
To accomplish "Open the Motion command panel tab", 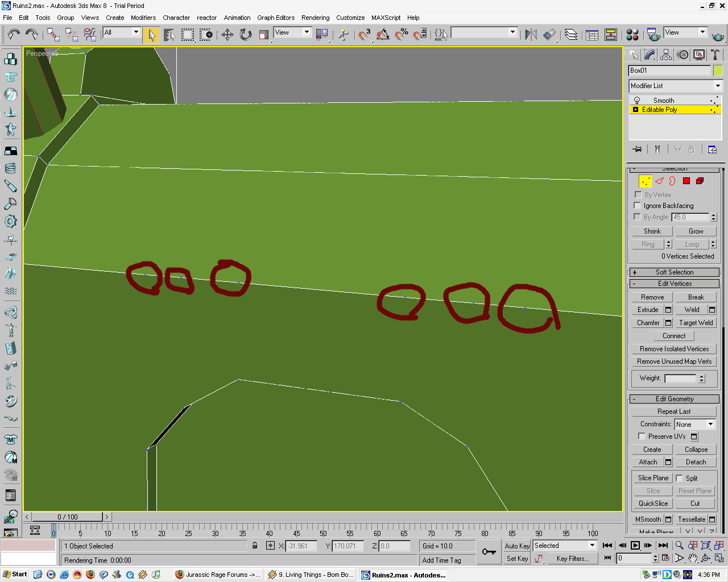I will [682, 55].
